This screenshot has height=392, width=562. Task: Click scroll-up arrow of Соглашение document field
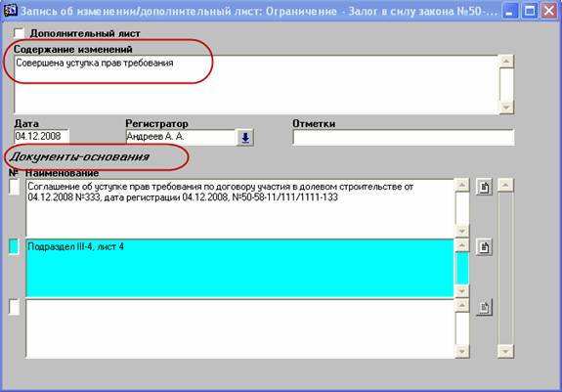click(x=461, y=186)
